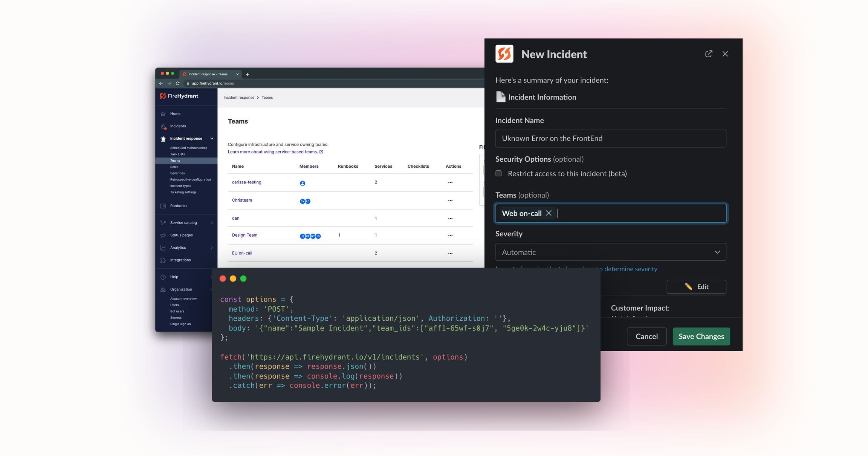The width and height of the screenshot is (868, 456).
Task: Expand the Service catalog submenu
Action: click(x=212, y=223)
